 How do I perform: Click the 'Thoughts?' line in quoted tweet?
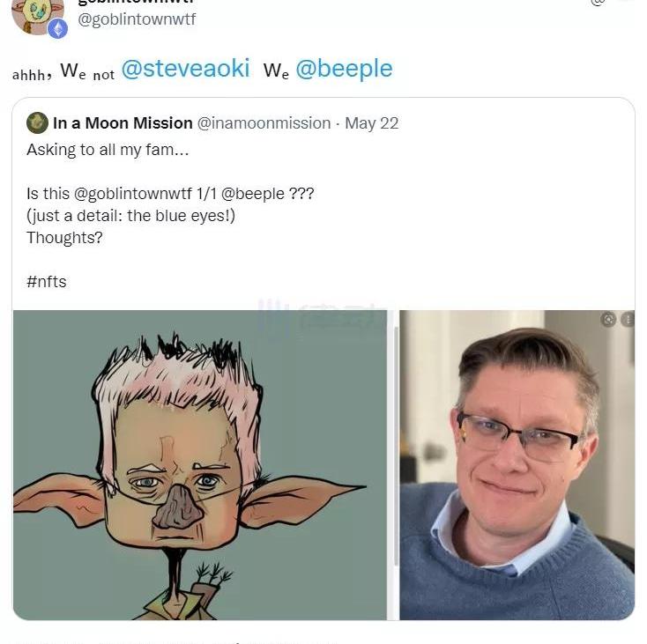(64, 238)
